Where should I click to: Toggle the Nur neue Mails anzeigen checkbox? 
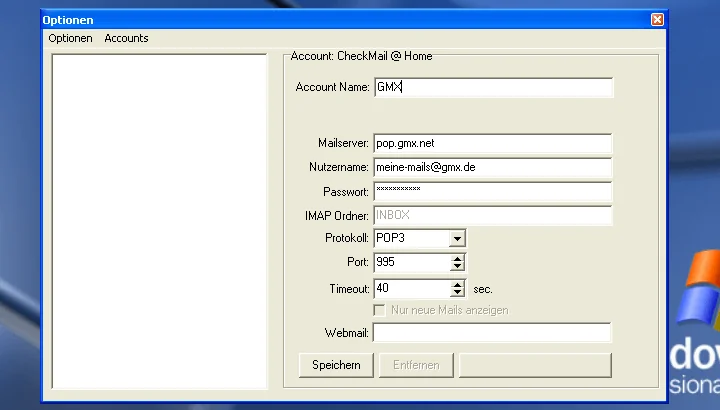pos(379,310)
